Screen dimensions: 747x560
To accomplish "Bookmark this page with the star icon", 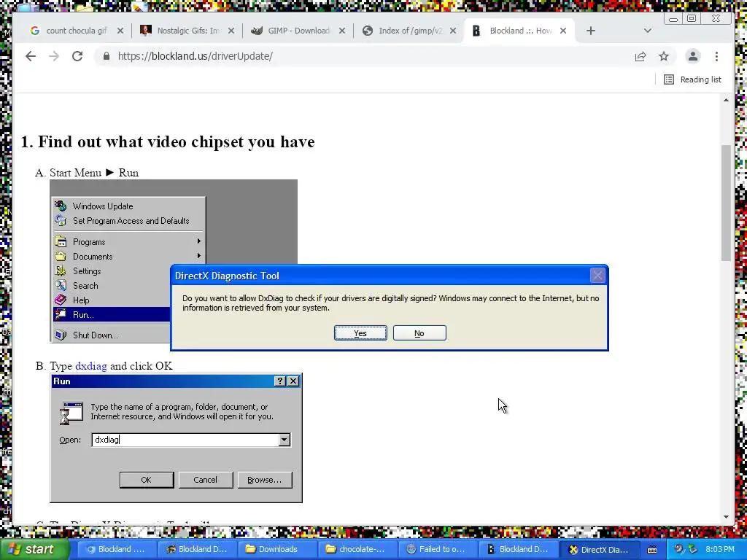I will click(664, 56).
